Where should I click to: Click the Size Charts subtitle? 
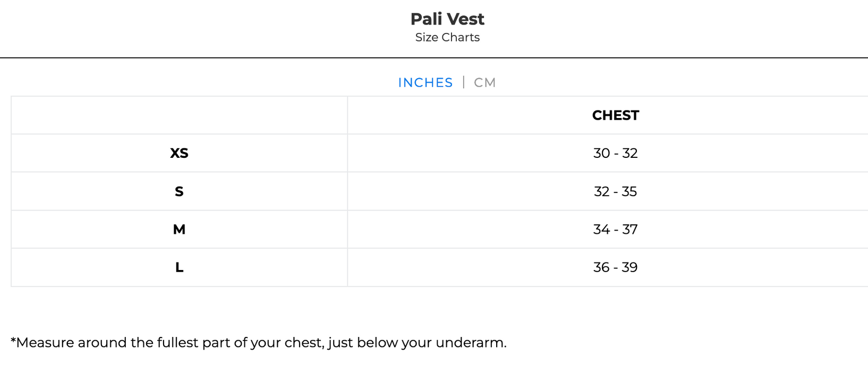click(x=447, y=38)
